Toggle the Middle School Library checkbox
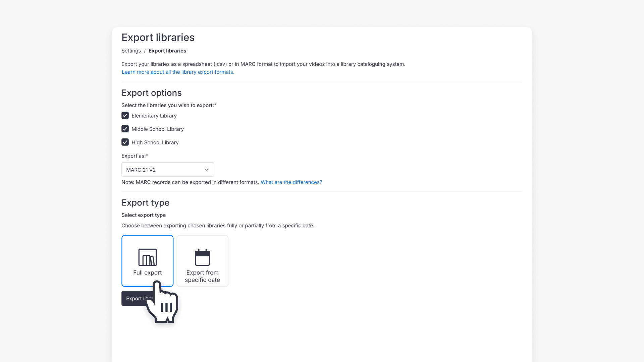 [125, 129]
